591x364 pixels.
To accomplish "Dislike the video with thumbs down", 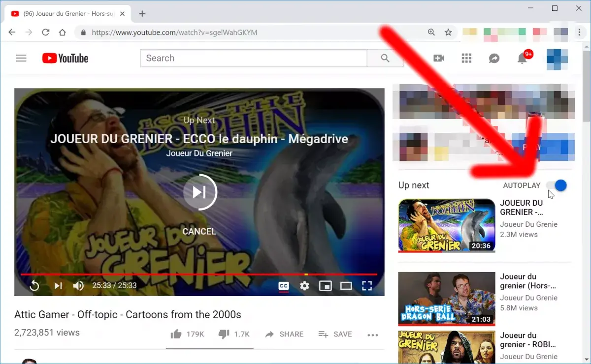I will (x=224, y=334).
